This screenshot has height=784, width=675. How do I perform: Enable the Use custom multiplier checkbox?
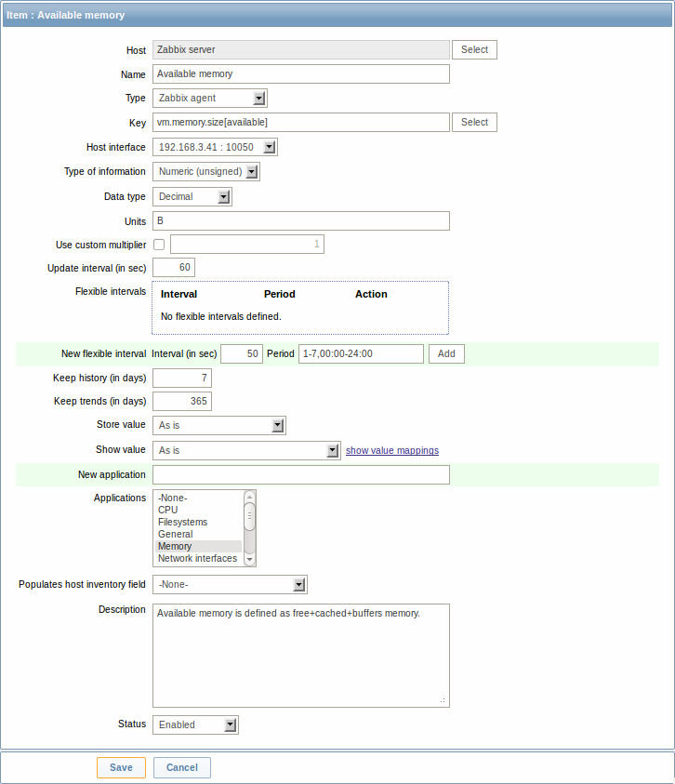coord(159,245)
